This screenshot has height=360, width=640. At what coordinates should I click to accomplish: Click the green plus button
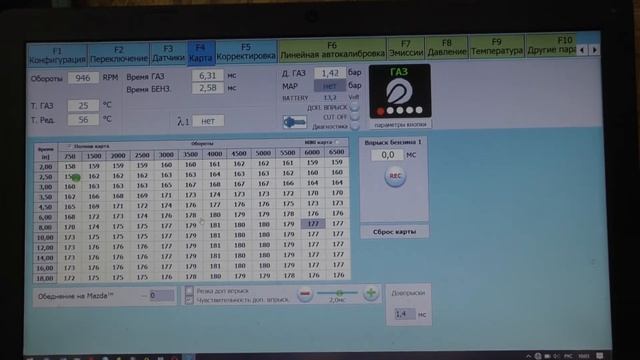pyautogui.click(x=371, y=293)
